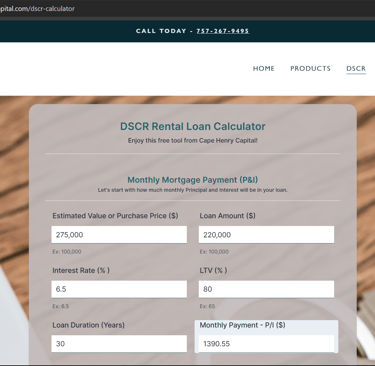This screenshot has width=375, height=366.
Task: Select the LTV (%) label
Action: [214, 270]
